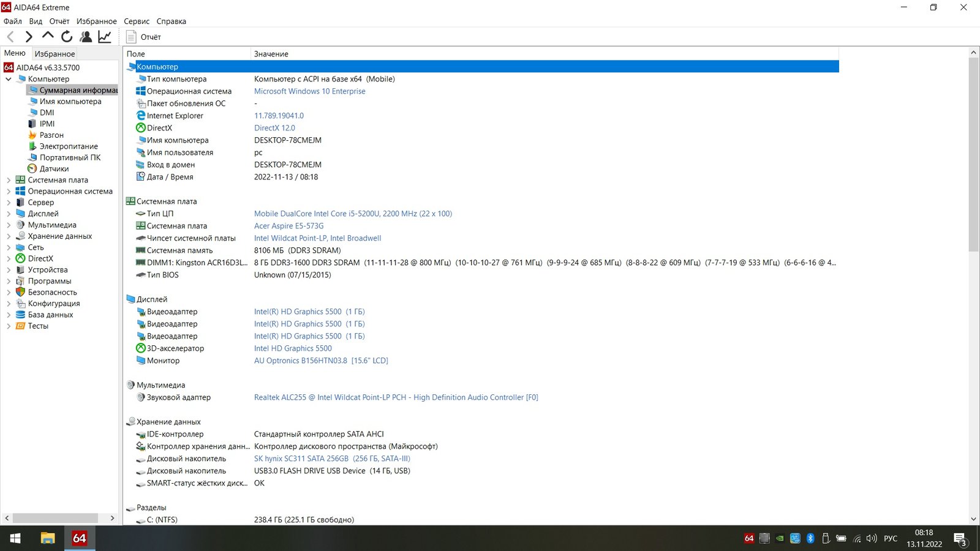Open the graph chart toolbar icon
This screenshot has height=551, width=980.
point(105,37)
